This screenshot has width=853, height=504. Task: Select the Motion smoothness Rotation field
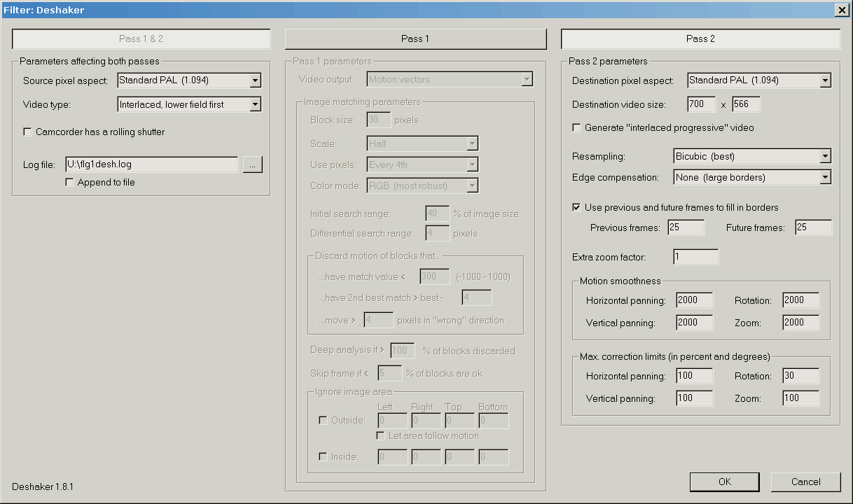pos(800,300)
